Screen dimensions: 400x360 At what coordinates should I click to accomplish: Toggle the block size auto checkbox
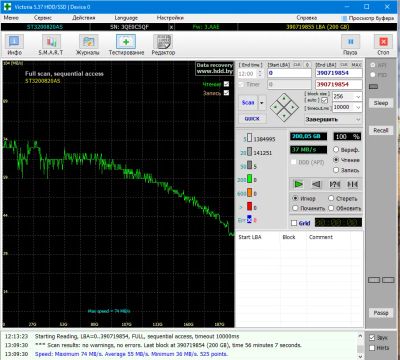coord(325,100)
